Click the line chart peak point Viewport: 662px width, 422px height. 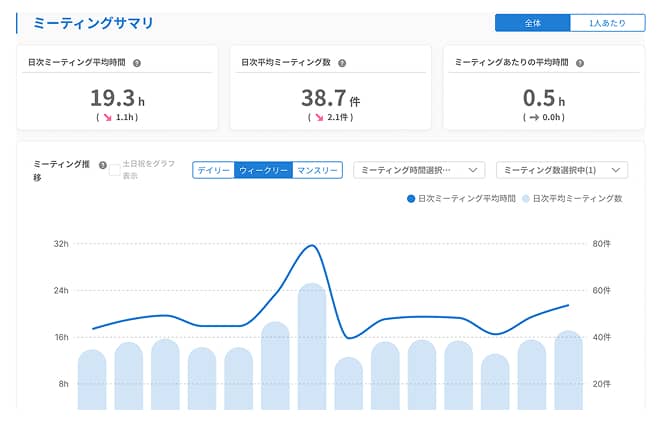312,245
